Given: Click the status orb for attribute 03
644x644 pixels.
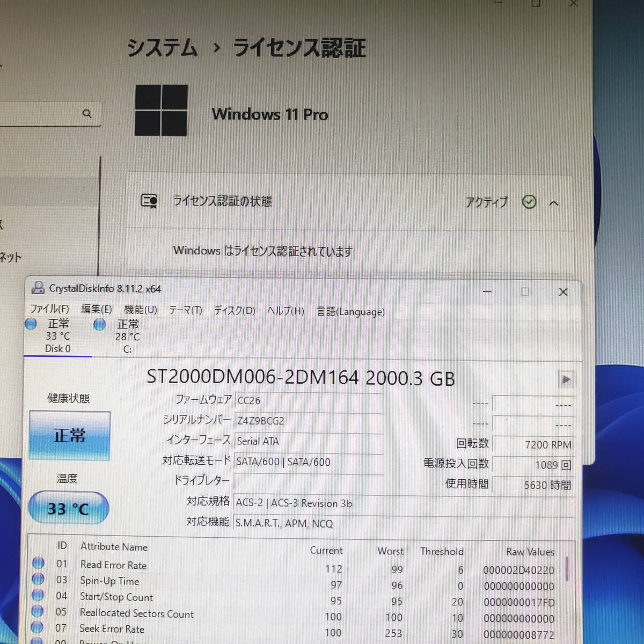Looking at the screenshot, I should click(38, 579).
